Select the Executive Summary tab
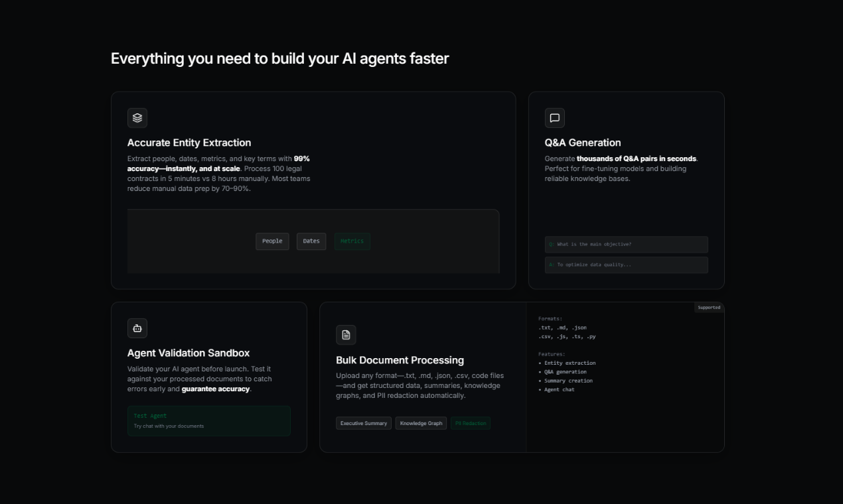The image size is (843, 504). (363, 423)
